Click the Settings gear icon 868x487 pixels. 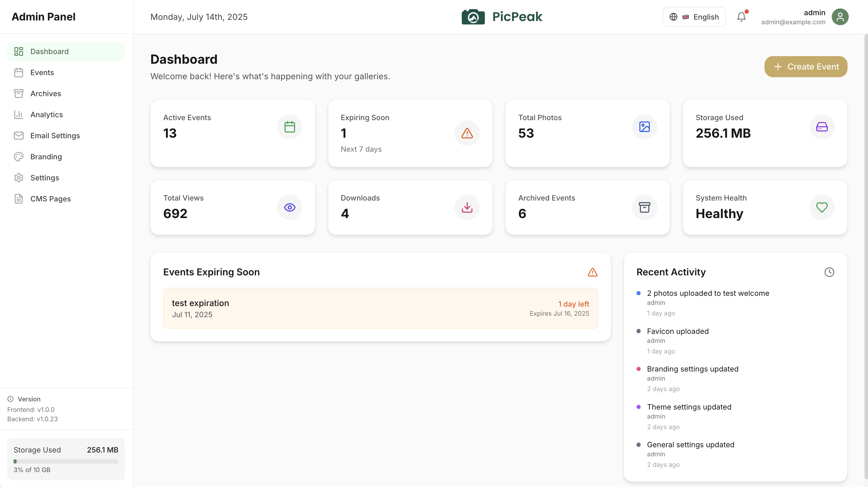[18, 178]
